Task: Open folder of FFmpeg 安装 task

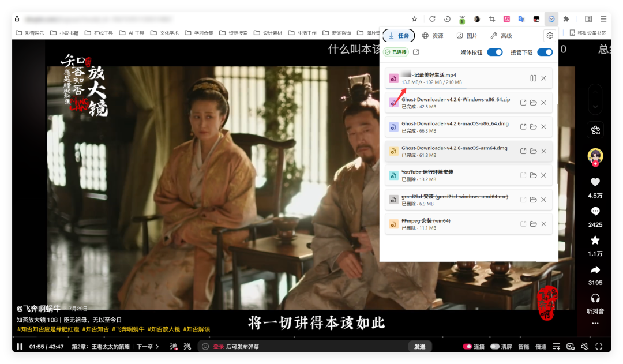Action: point(533,224)
